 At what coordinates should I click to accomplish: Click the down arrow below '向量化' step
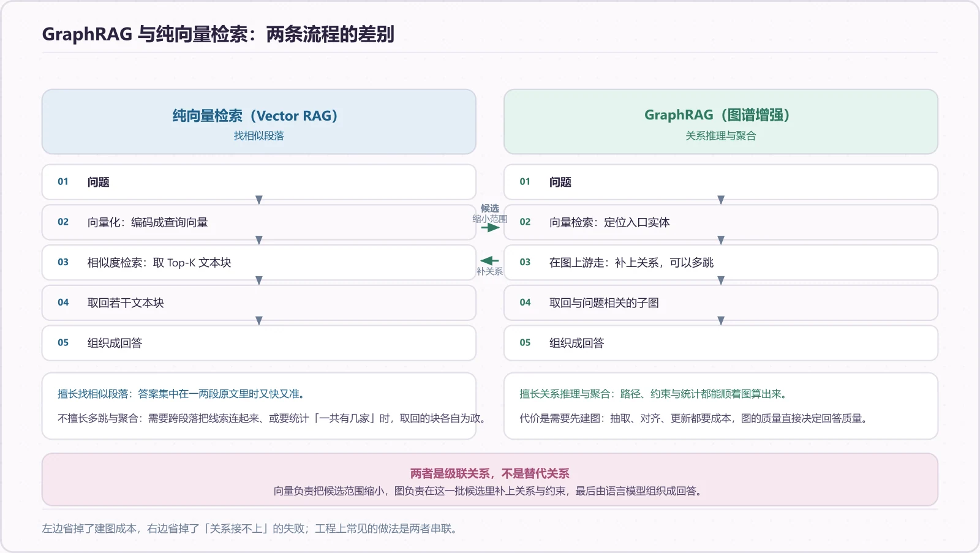pos(259,240)
